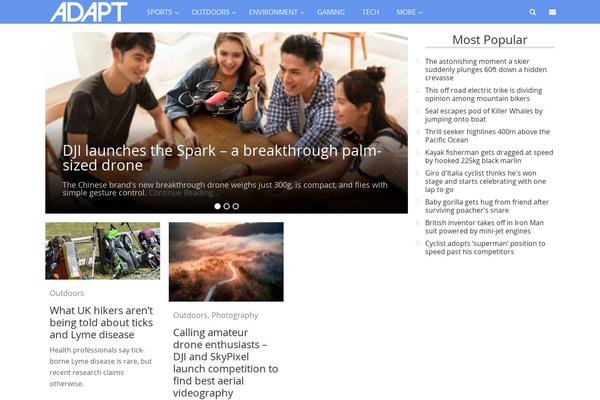The height and width of the screenshot is (400, 600).
Task: Open UK hikers ticks Lyme disease headline
Action: tap(101, 322)
